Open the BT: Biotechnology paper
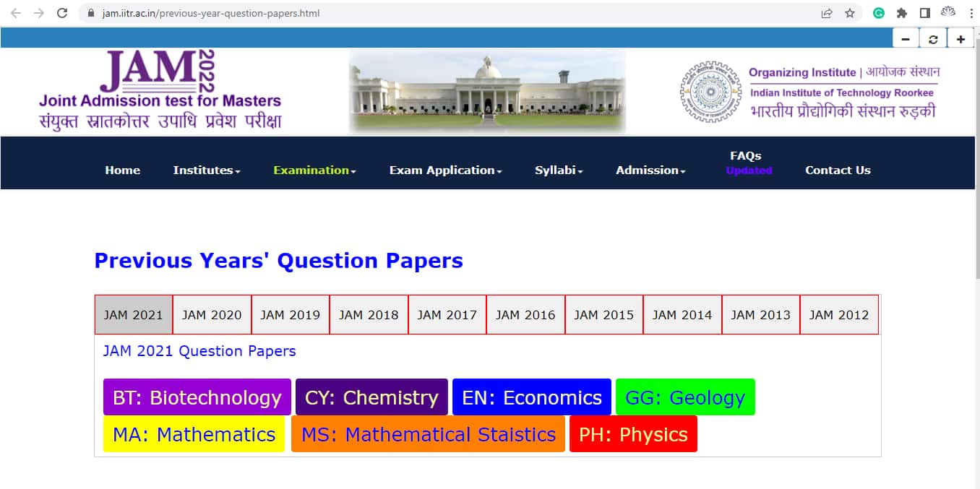 [197, 397]
